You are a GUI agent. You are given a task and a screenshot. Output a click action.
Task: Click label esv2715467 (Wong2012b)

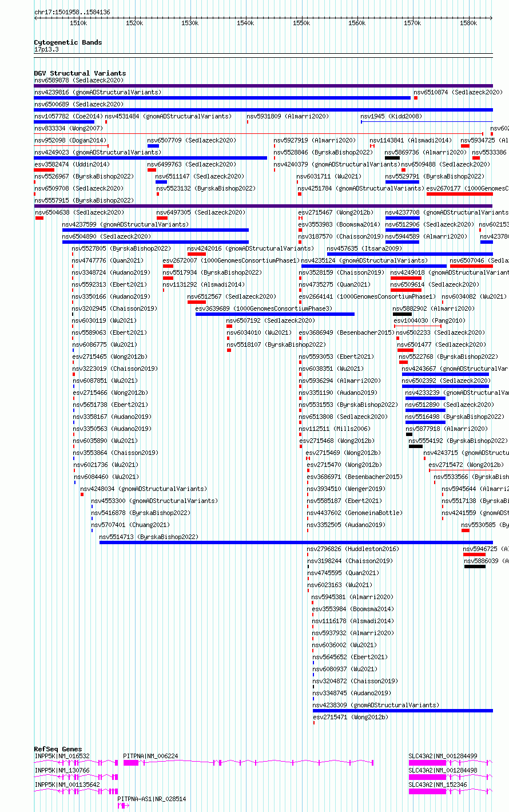[x=336, y=212]
